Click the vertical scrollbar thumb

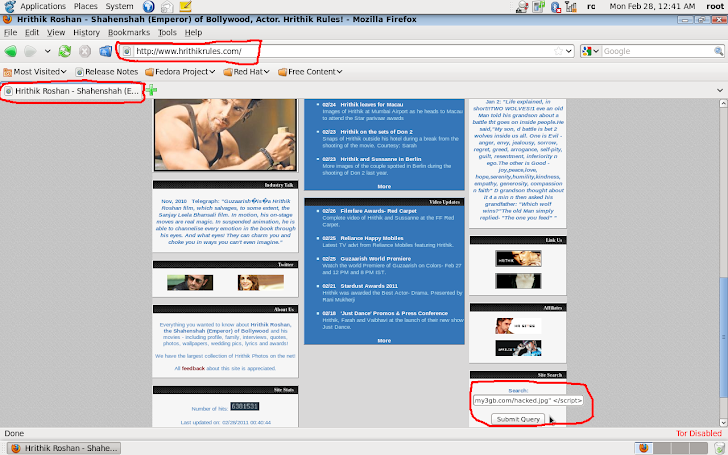pos(723,337)
